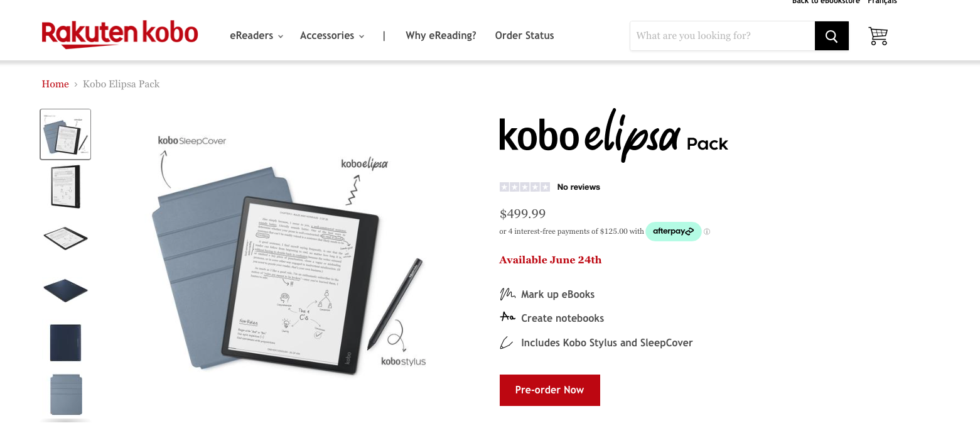Select the light blue SleepCover back thumbnail

point(65,394)
